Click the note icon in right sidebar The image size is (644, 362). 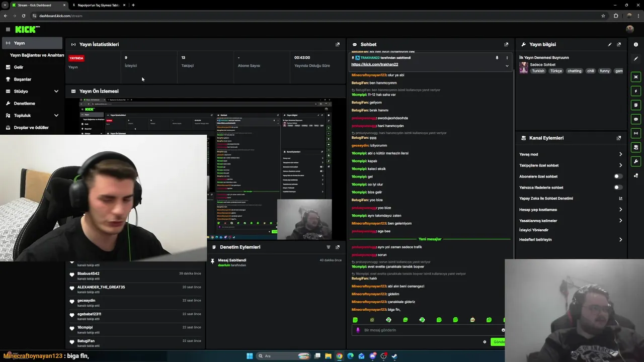pyautogui.click(x=636, y=105)
